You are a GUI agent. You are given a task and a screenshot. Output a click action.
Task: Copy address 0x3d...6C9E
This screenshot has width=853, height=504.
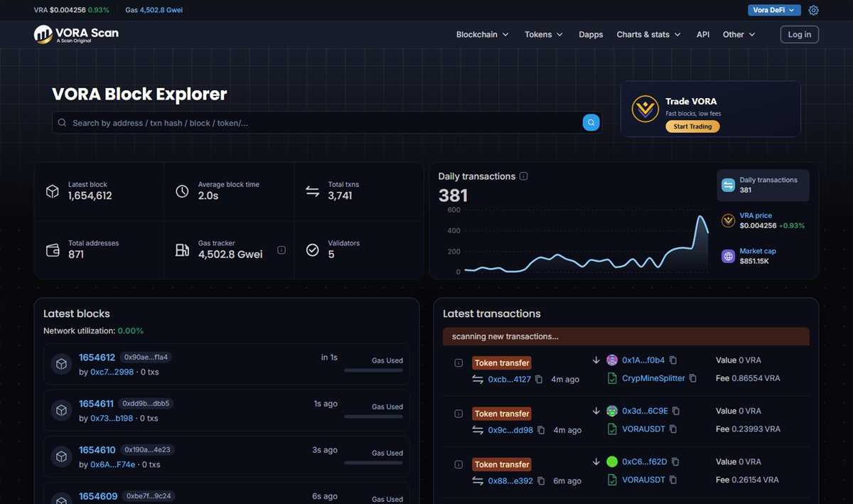pyautogui.click(x=676, y=411)
